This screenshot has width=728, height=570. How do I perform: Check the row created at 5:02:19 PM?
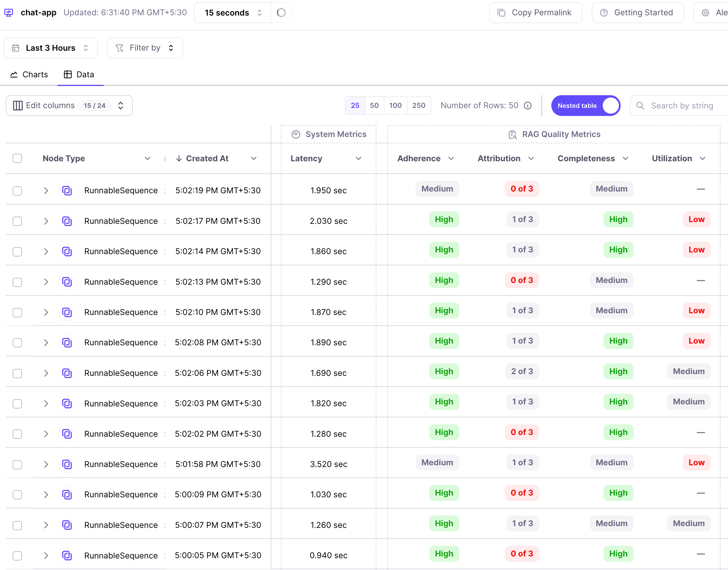(17, 191)
